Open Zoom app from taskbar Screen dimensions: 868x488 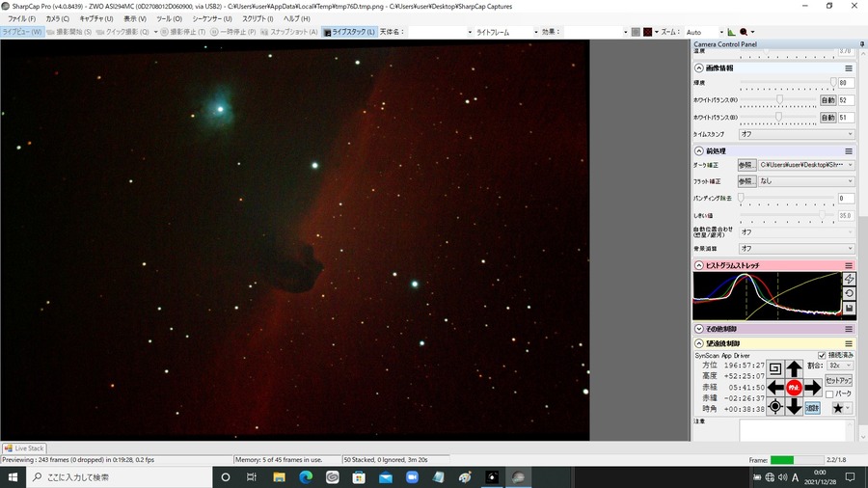point(412,477)
